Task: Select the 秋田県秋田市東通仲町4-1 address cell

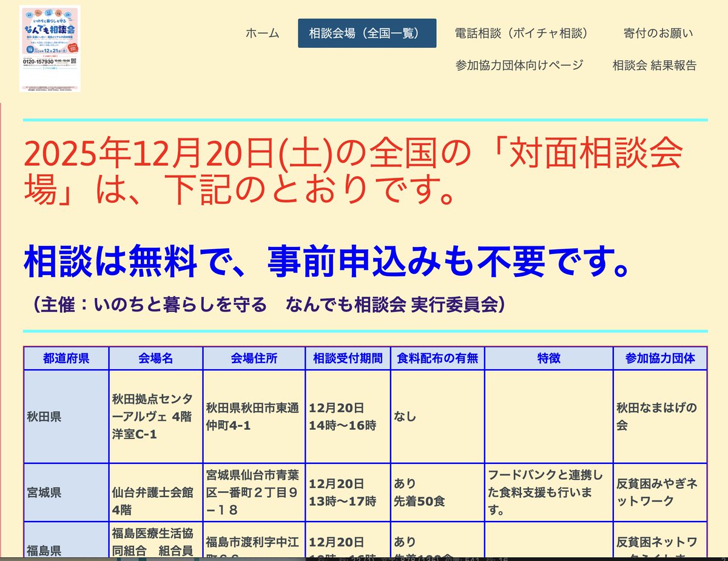Action: pyautogui.click(x=254, y=416)
